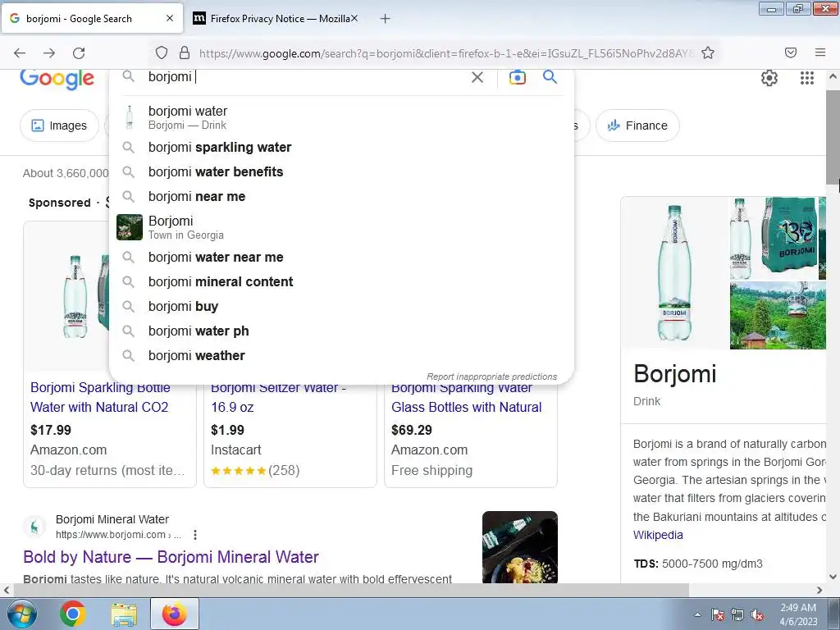Open the Google apps grid
The width and height of the screenshot is (840, 630).
(x=807, y=78)
